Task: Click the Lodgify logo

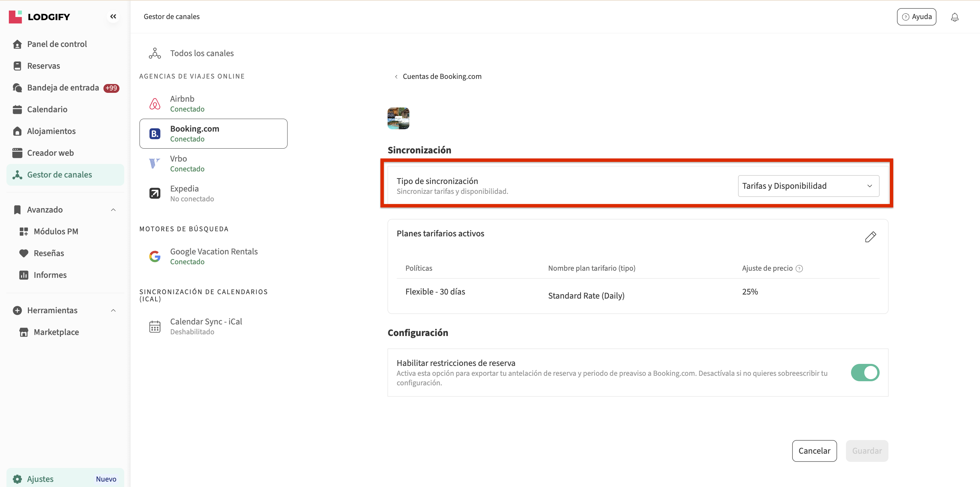Action: tap(39, 17)
